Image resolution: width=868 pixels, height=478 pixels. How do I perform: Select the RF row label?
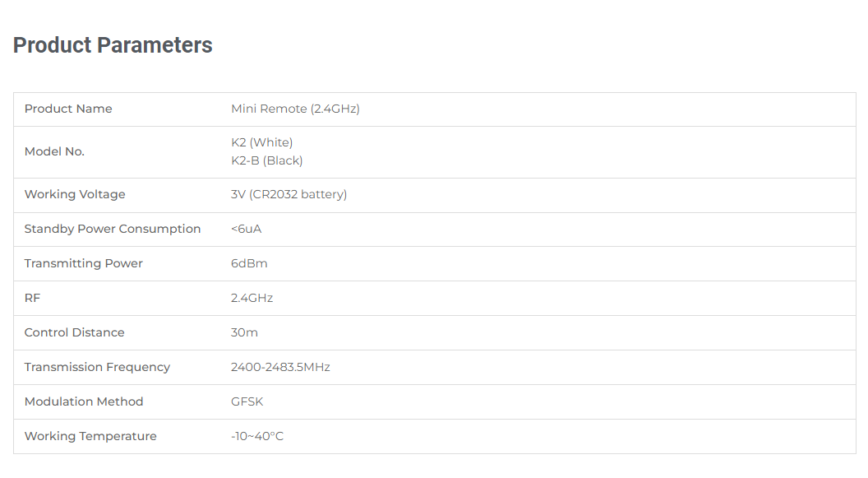tap(32, 298)
